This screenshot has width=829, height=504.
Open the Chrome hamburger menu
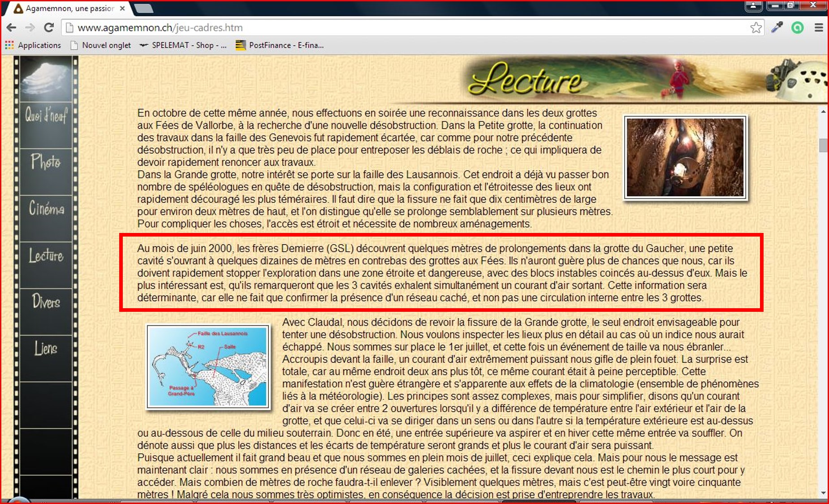point(819,28)
